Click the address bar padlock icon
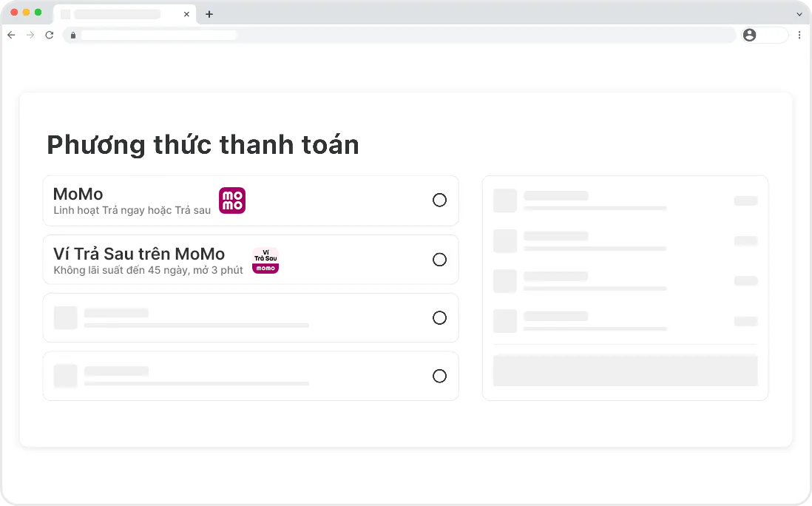The image size is (812, 506). point(72,35)
